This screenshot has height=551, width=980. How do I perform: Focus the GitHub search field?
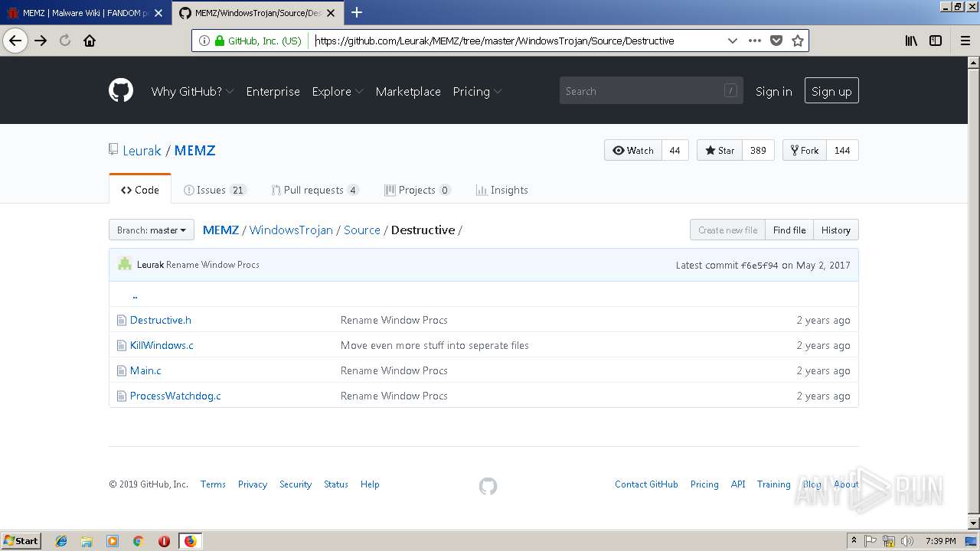point(651,91)
